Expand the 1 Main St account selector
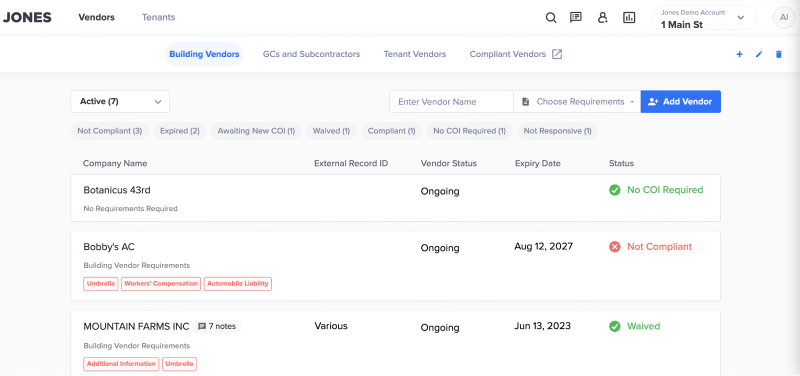 point(704,18)
